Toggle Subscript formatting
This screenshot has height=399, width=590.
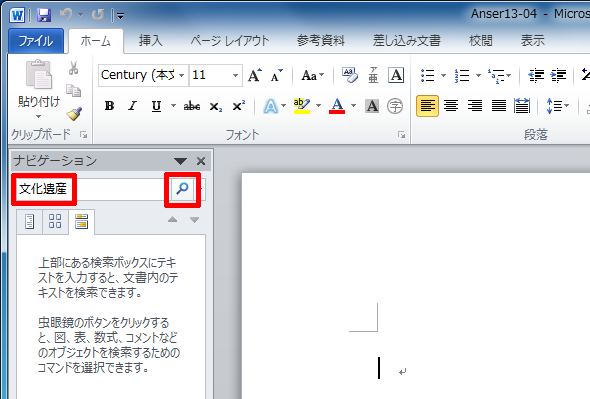(216, 107)
